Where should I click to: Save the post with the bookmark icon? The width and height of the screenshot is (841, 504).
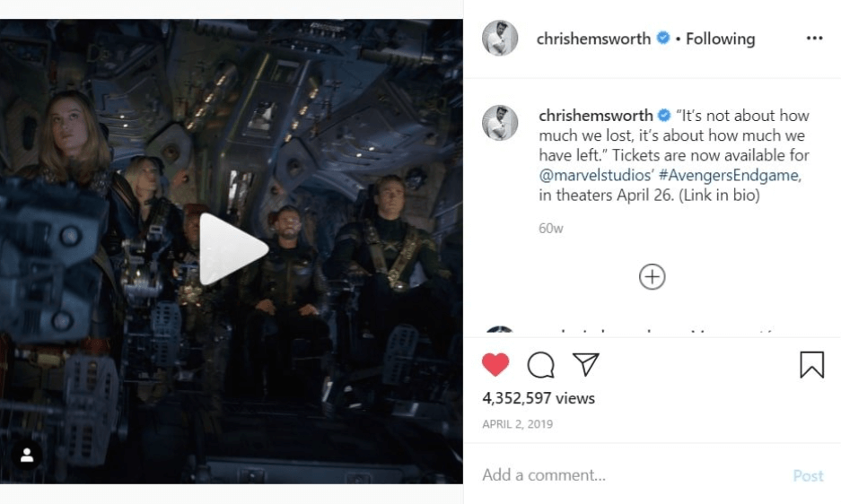point(811,365)
